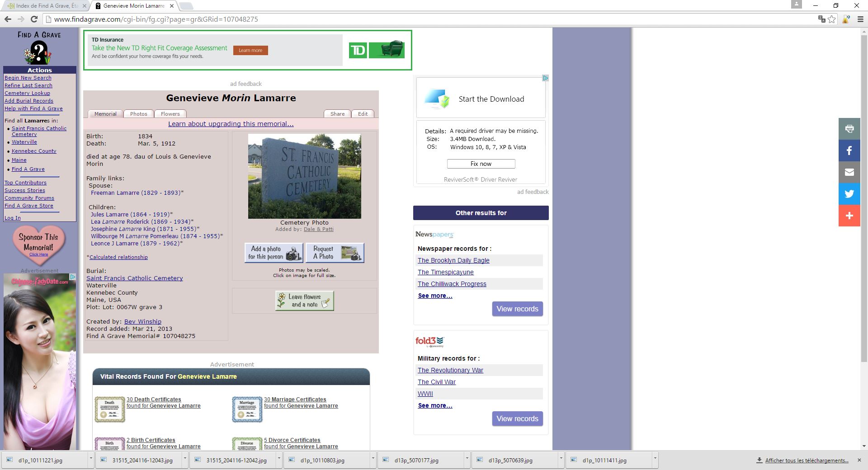The width and height of the screenshot is (868, 470).
Task: Close the Genevieve Morin Lamarre tab
Action: (171, 6)
